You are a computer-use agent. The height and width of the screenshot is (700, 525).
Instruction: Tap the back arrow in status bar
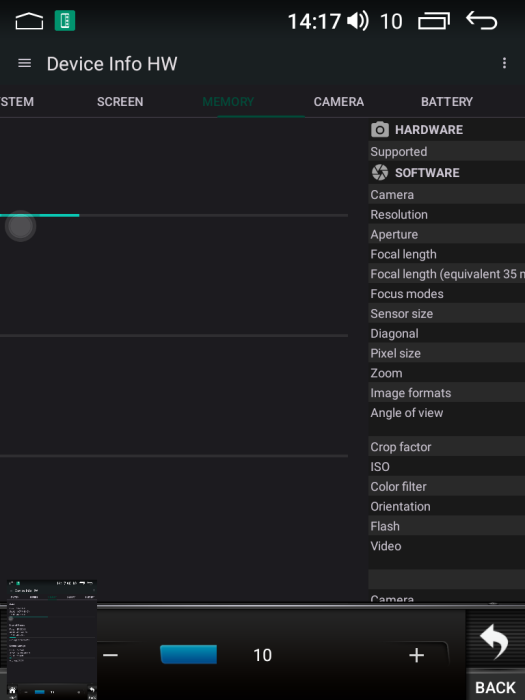[481, 21]
